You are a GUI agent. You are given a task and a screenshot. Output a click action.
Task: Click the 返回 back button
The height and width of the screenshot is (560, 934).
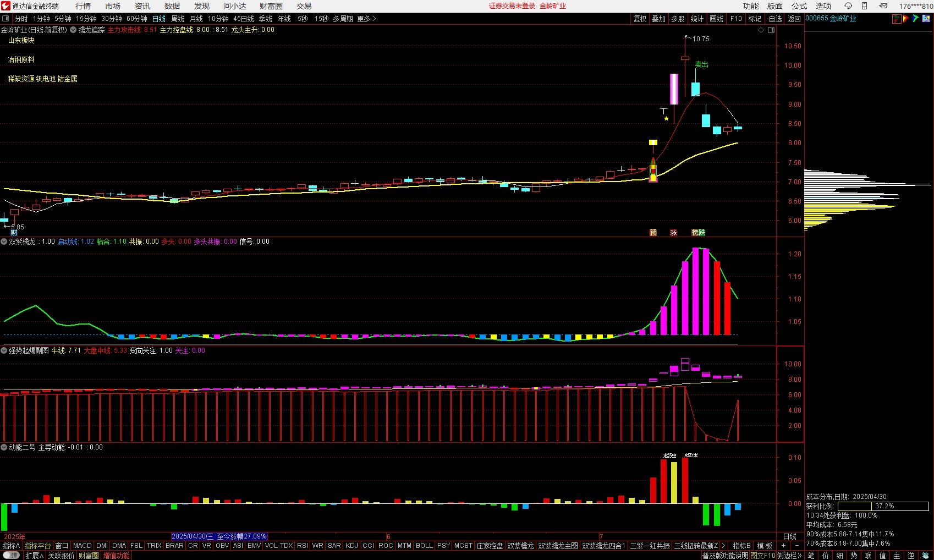click(794, 19)
